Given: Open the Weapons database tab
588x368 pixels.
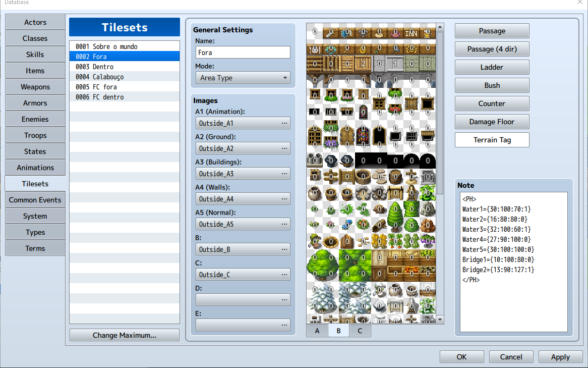Looking at the screenshot, I should pyautogui.click(x=35, y=87).
